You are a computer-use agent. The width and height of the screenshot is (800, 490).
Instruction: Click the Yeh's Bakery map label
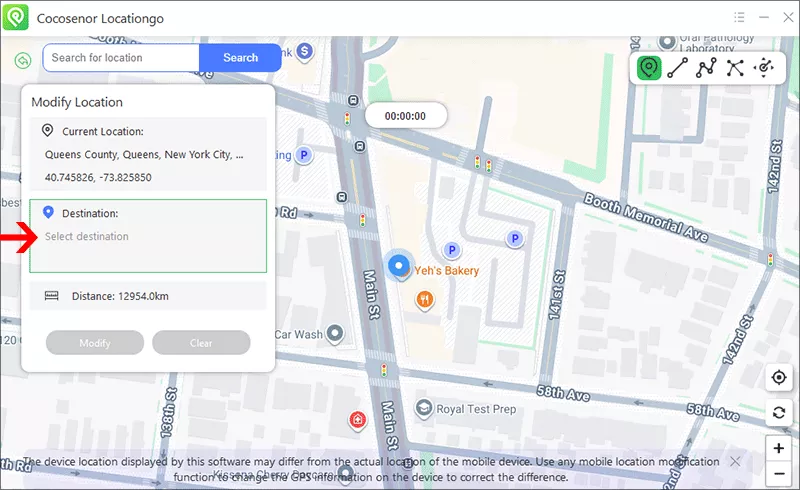(x=446, y=271)
